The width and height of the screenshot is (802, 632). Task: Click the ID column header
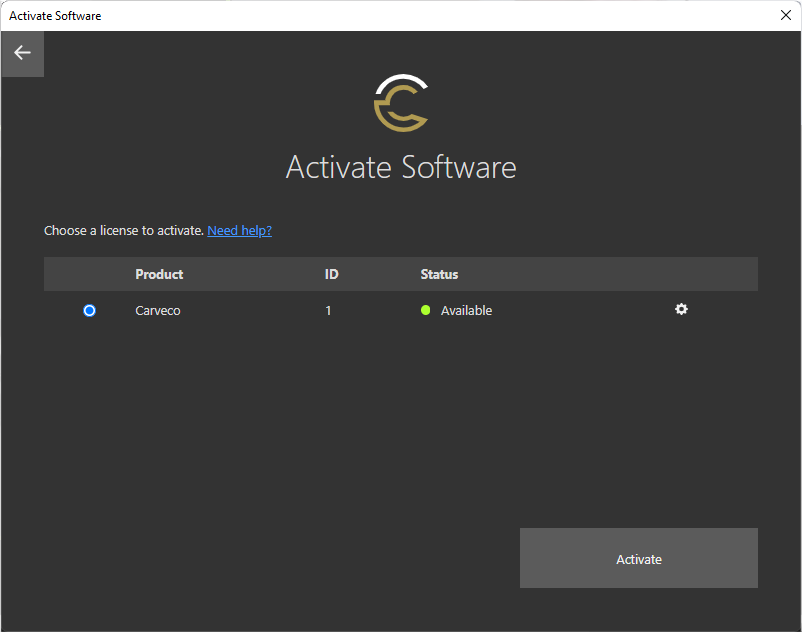[x=331, y=275]
